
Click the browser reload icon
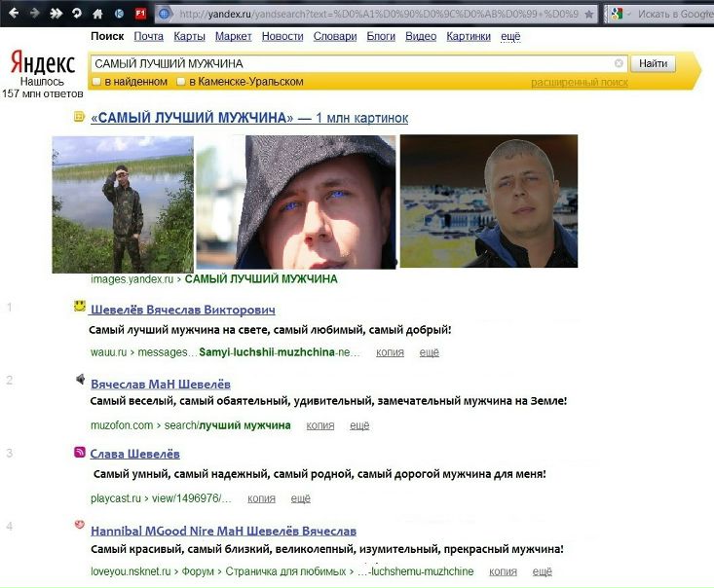[x=76, y=14]
